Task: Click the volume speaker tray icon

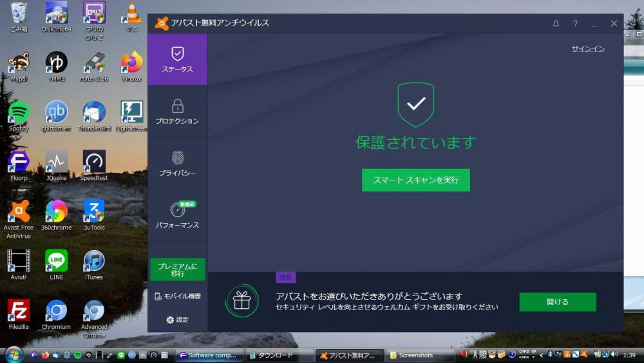Action: (x=614, y=355)
